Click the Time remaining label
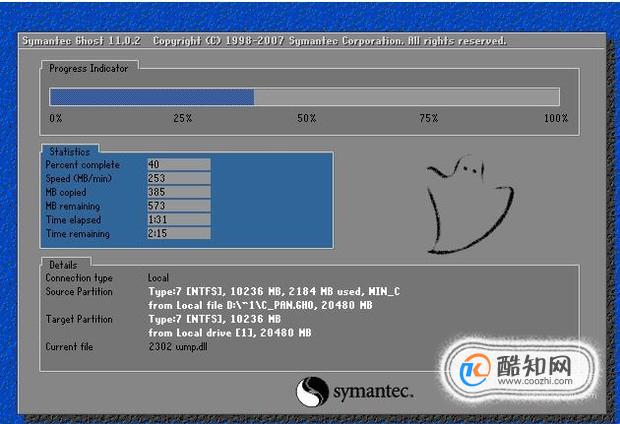620x424 pixels. [78, 234]
